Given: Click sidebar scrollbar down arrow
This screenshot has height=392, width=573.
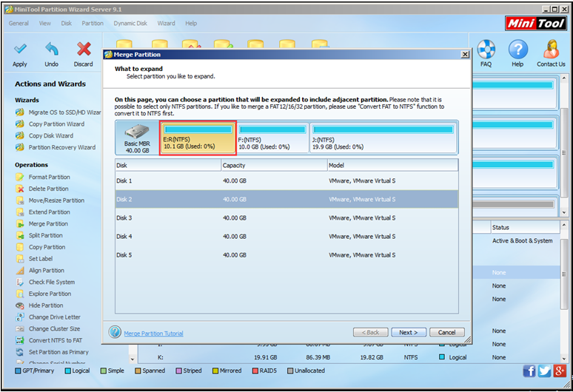Looking at the screenshot, I should [x=132, y=359].
